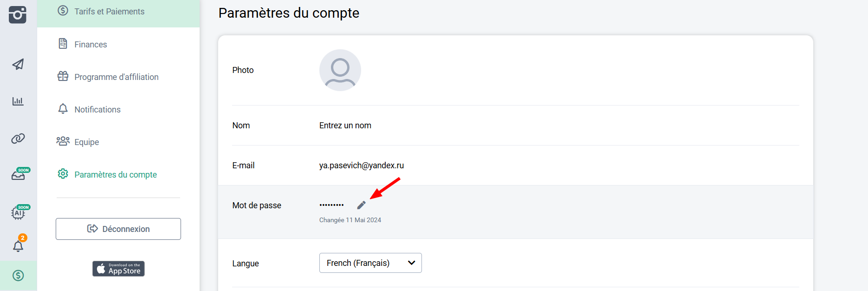This screenshot has width=868, height=291.
Task: Click the chain link icon in left rail
Action: click(18, 139)
